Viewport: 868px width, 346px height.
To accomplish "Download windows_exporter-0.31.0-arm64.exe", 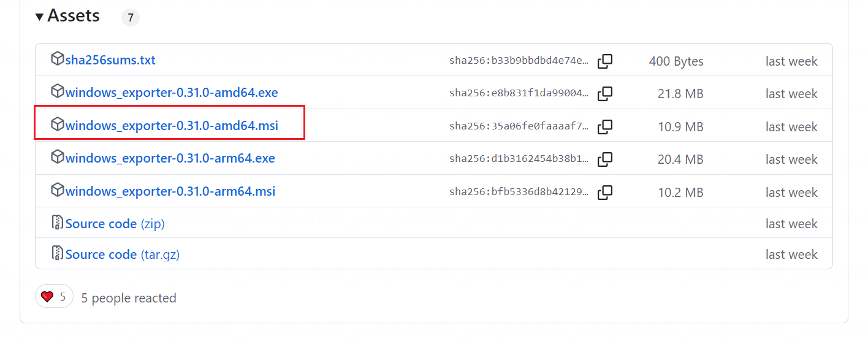I will [x=170, y=159].
